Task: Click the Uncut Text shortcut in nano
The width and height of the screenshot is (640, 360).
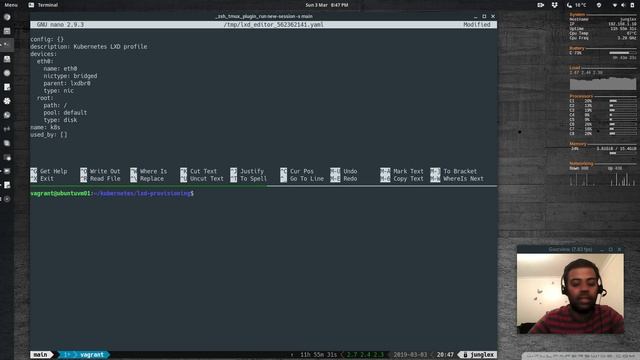Action: tap(202, 179)
